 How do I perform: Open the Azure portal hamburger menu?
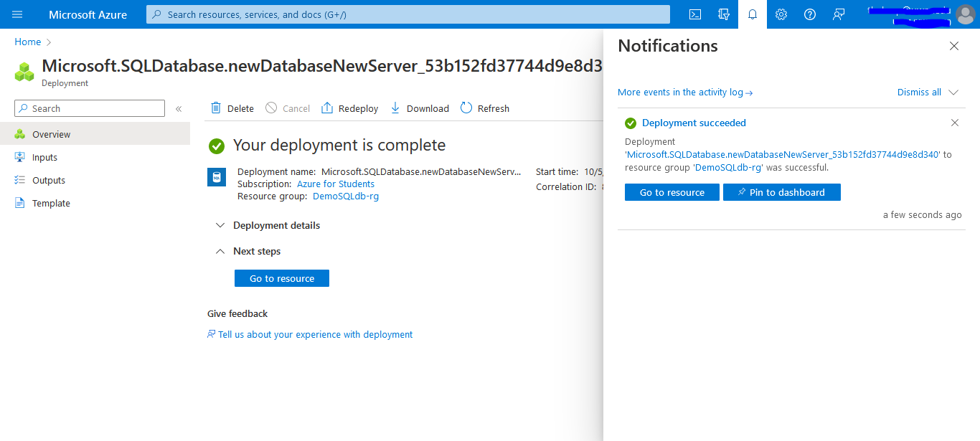[x=17, y=14]
